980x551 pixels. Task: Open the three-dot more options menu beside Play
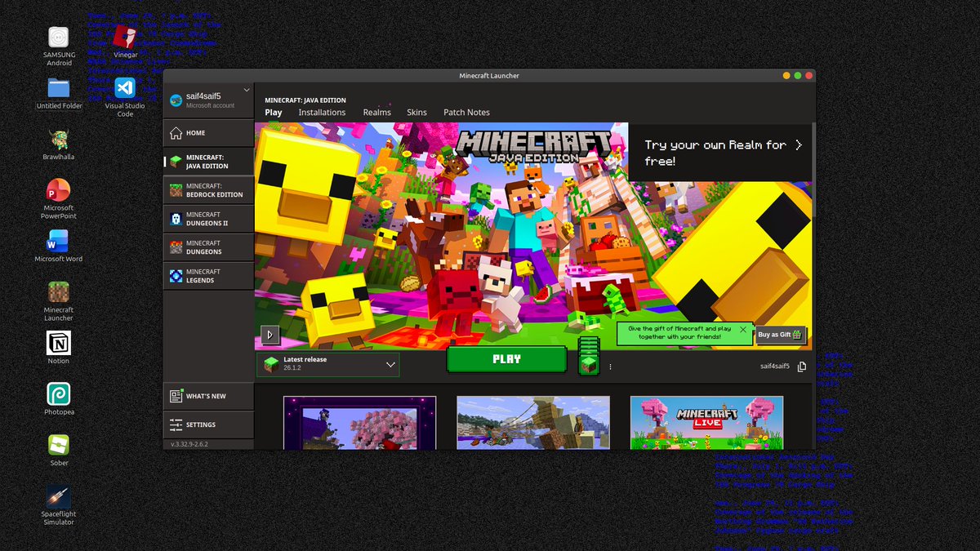click(x=610, y=367)
